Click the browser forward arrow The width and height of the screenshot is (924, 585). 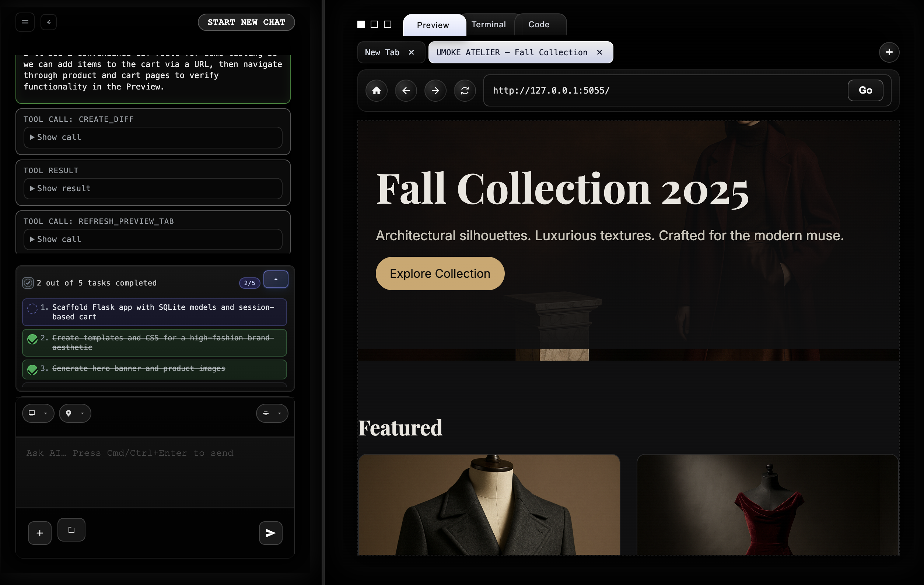tap(435, 91)
